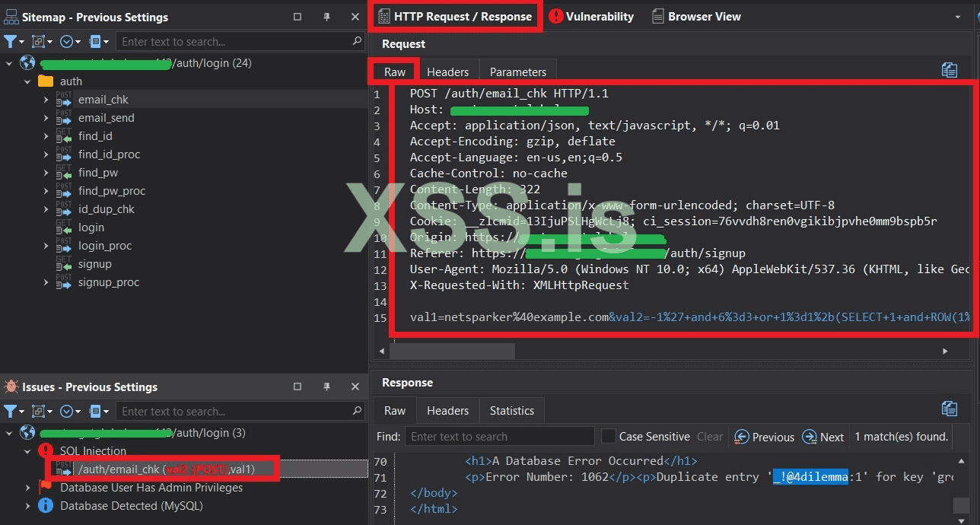Pin the Issues panel

[326, 387]
